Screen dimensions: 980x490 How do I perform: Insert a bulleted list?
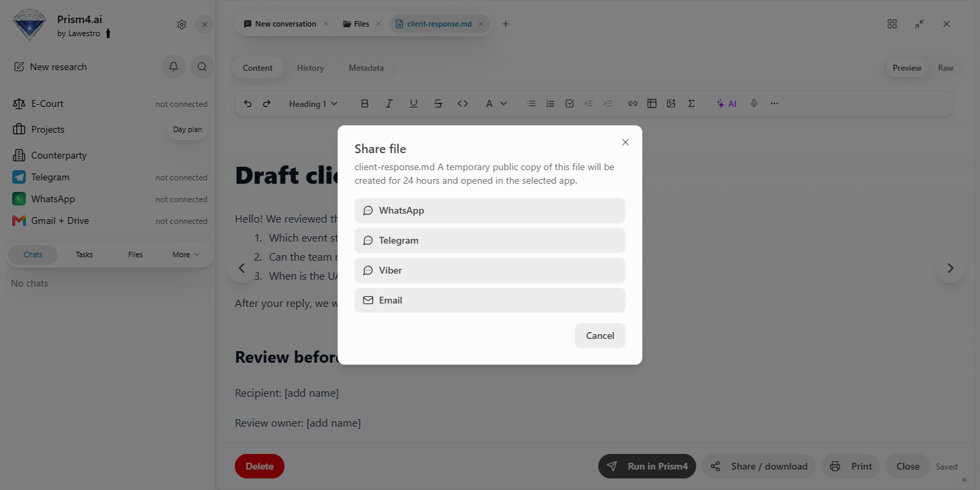point(532,103)
